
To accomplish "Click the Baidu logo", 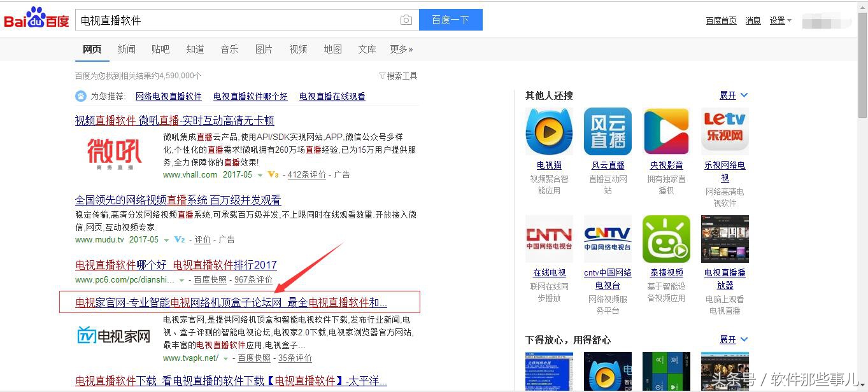I will 36,19.
